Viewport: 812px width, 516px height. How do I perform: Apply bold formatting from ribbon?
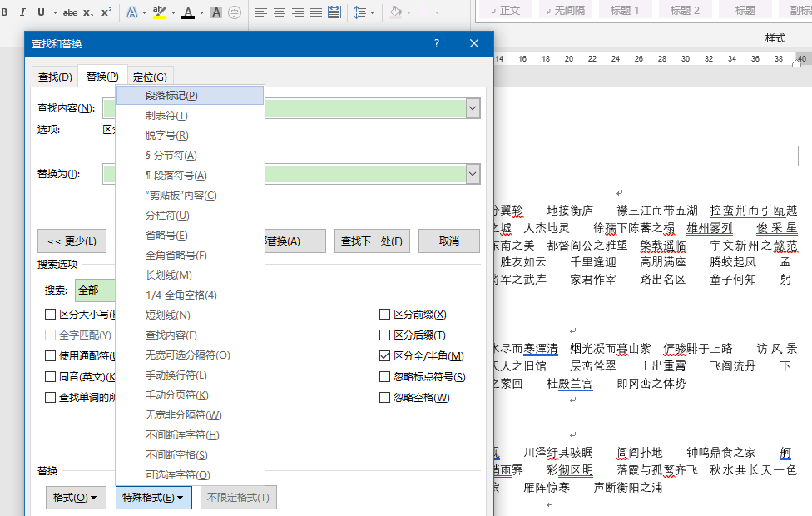(5, 12)
